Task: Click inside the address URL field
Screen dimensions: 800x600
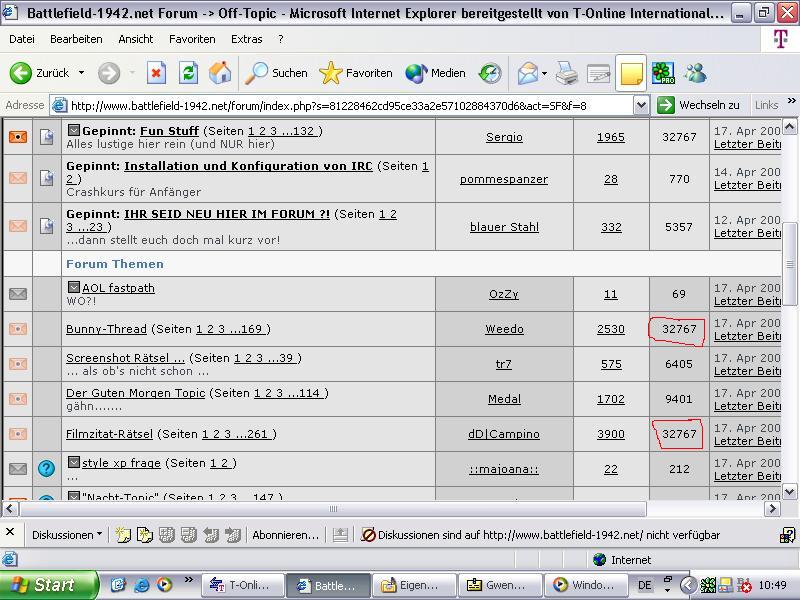Action: coord(342,106)
